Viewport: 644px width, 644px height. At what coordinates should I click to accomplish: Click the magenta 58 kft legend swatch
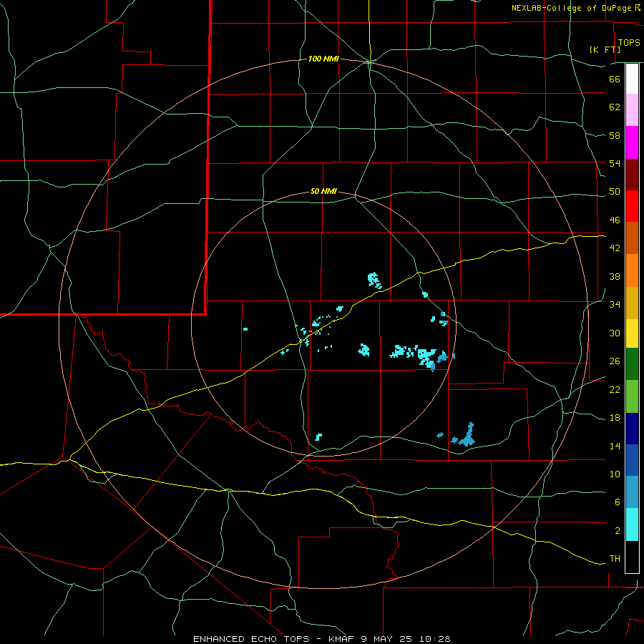point(632,142)
